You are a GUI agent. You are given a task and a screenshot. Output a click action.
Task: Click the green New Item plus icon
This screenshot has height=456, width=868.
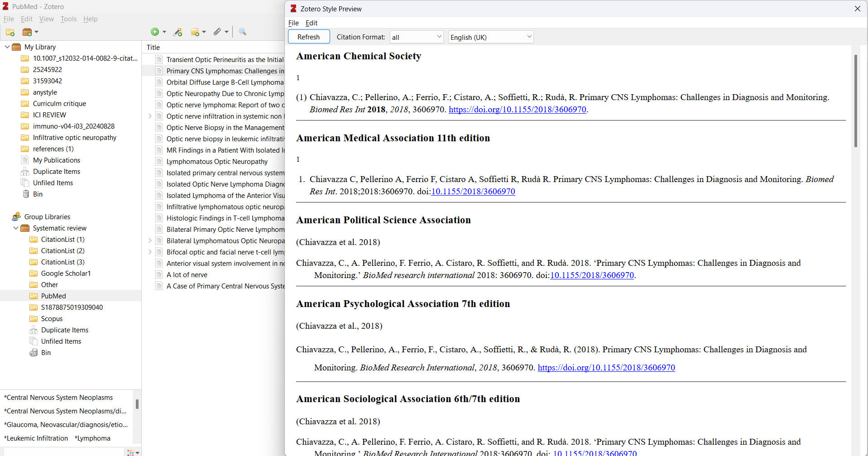[x=155, y=32]
